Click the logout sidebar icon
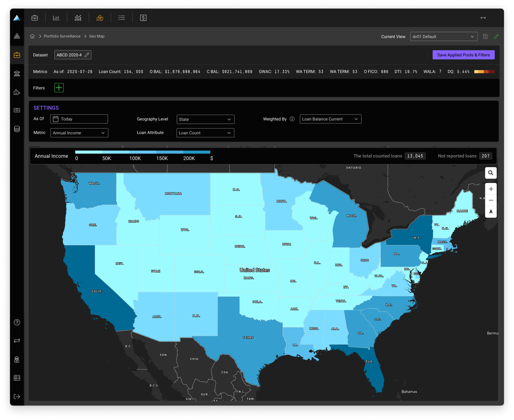Viewport: 514px width, 420px height. pos(17,396)
